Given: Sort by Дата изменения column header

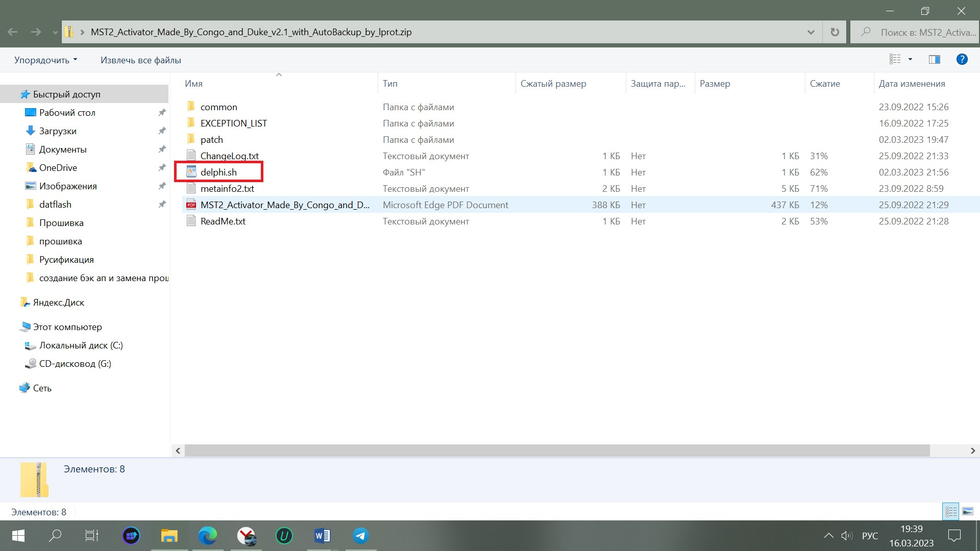Looking at the screenshot, I should pyautogui.click(x=912, y=84).
